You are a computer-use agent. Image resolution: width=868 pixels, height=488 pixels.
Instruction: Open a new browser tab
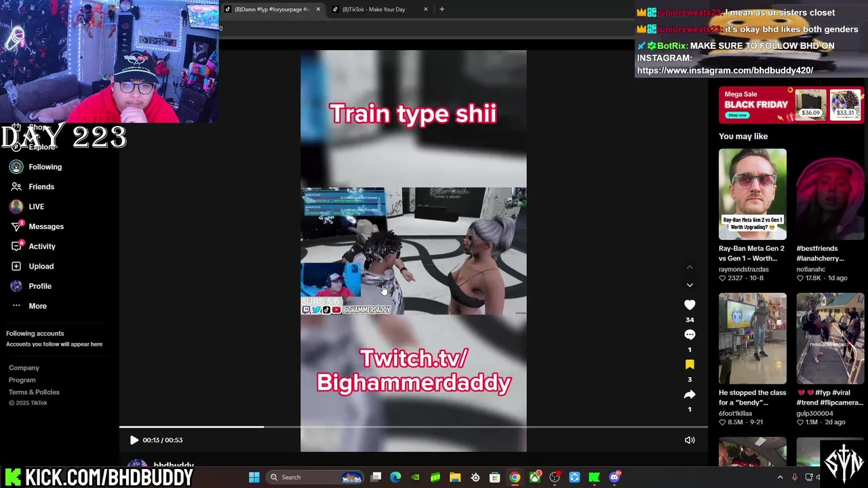point(441,9)
